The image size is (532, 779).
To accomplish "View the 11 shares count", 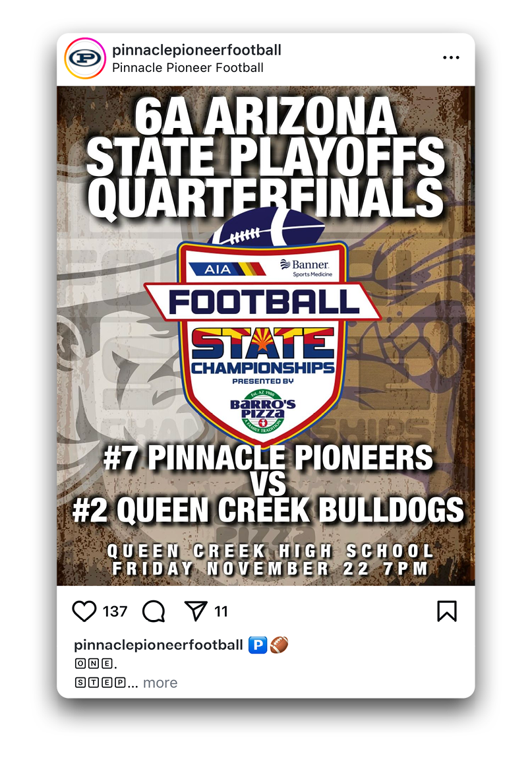I will point(221,611).
